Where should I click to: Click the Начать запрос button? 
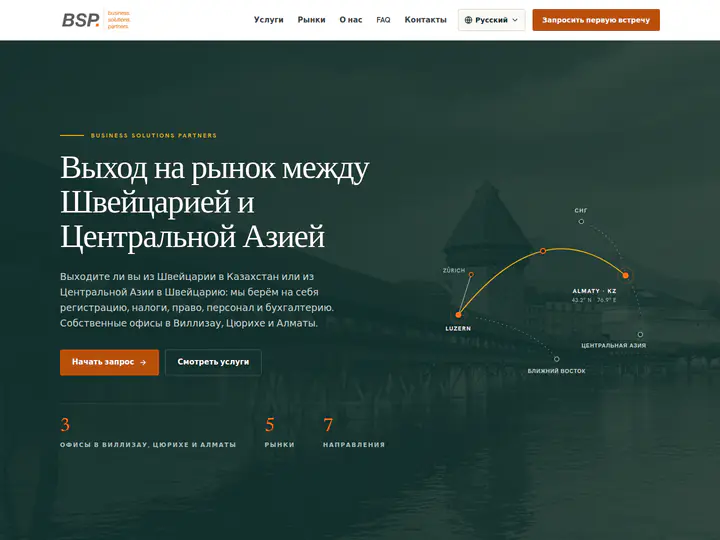[x=109, y=362]
